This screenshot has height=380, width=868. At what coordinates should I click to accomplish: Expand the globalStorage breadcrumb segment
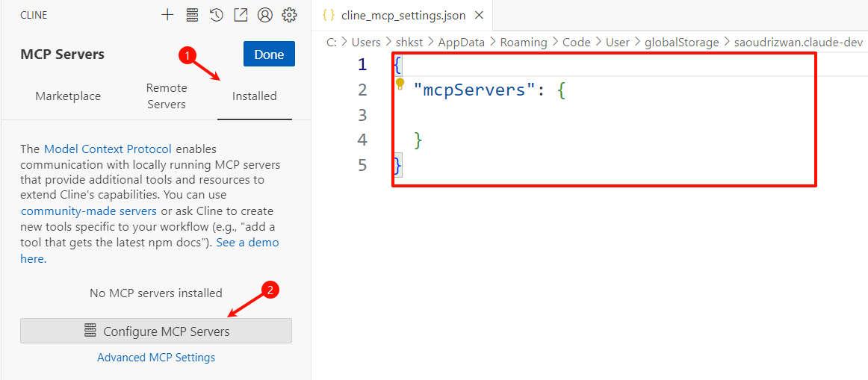click(x=681, y=42)
